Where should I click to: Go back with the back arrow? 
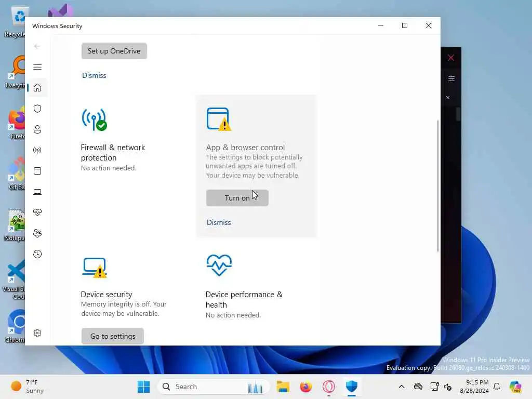[37, 46]
